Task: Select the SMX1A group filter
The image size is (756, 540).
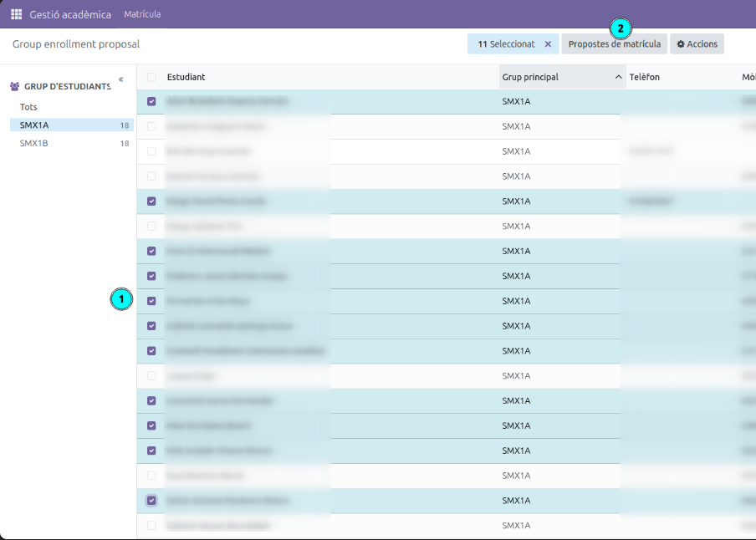Action: [x=72, y=125]
